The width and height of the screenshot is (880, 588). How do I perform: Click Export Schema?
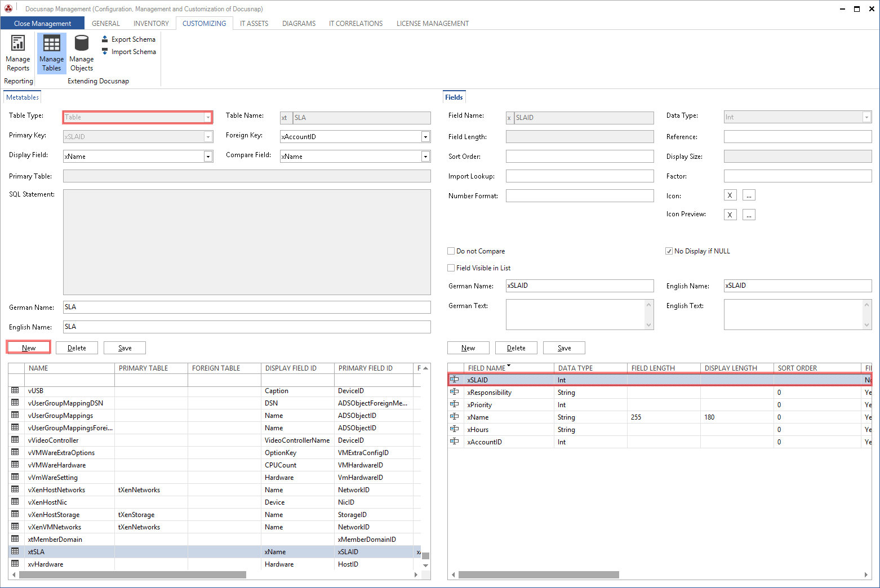point(128,39)
